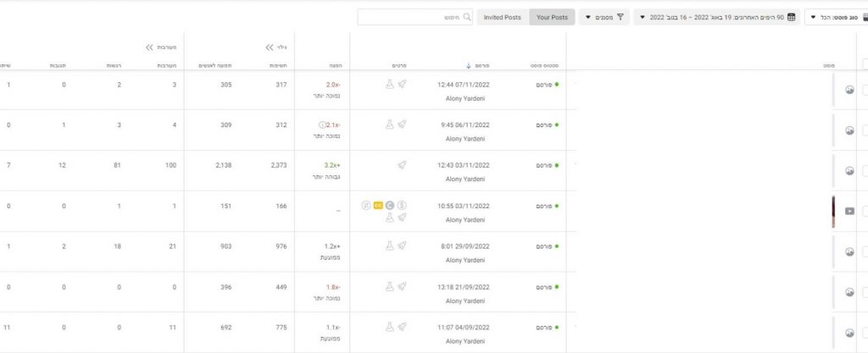The image size is (868, 353).
Task: Open the post type 'סוג פוסט: הכל' dropdown
Action: point(835,17)
